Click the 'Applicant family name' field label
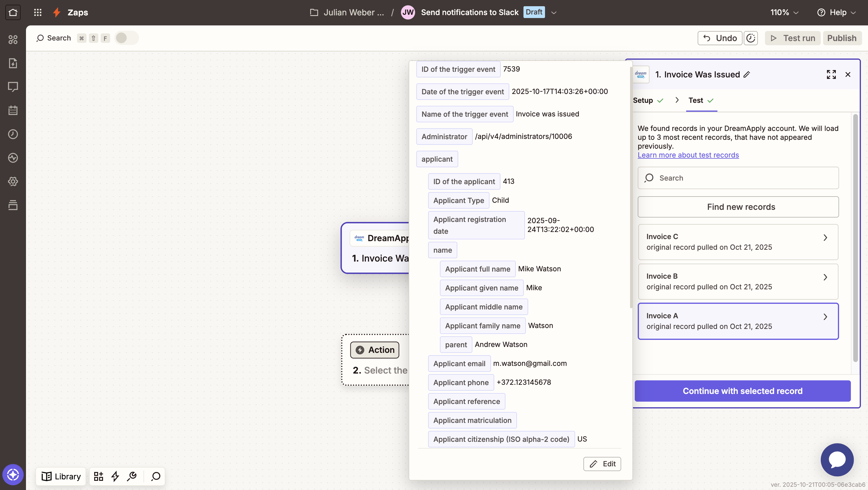868x490 pixels. (482, 326)
